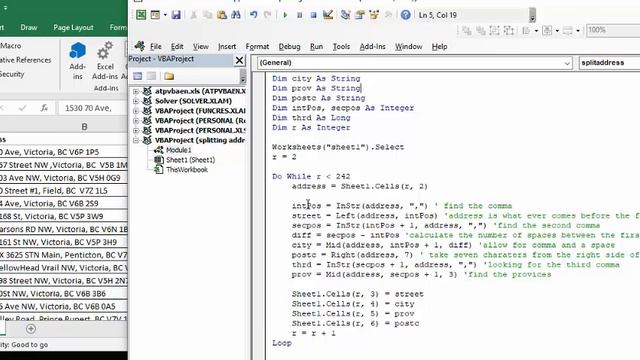Undo the last edit in VBA editor
Viewport: 640px width, 360px height.
click(253, 15)
